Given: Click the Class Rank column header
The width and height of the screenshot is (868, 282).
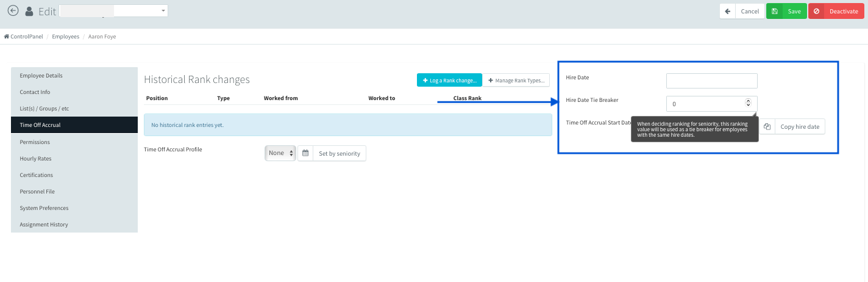Looking at the screenshot, I should click(468, 98).
